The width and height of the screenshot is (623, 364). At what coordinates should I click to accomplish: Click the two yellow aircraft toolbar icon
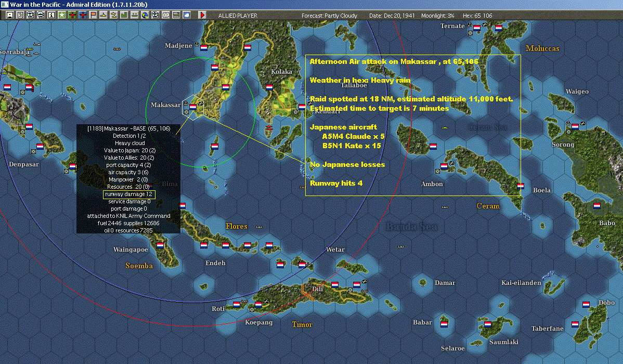click(114, 15)
